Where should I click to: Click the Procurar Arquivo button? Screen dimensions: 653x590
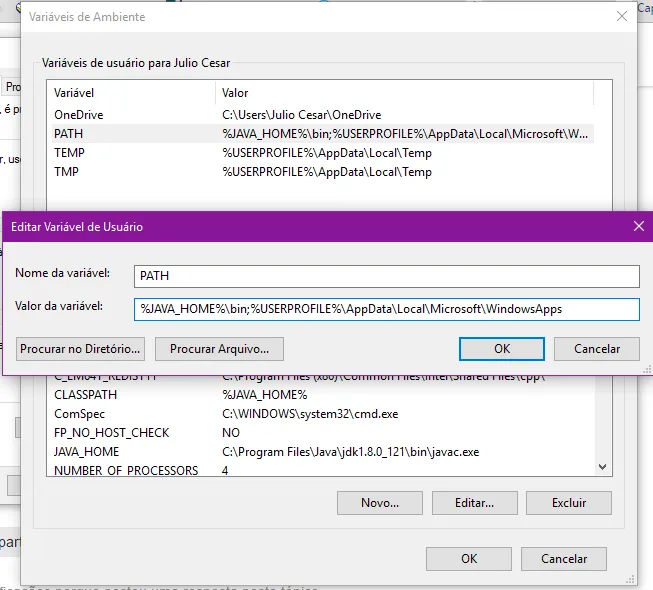coord(226,349)
